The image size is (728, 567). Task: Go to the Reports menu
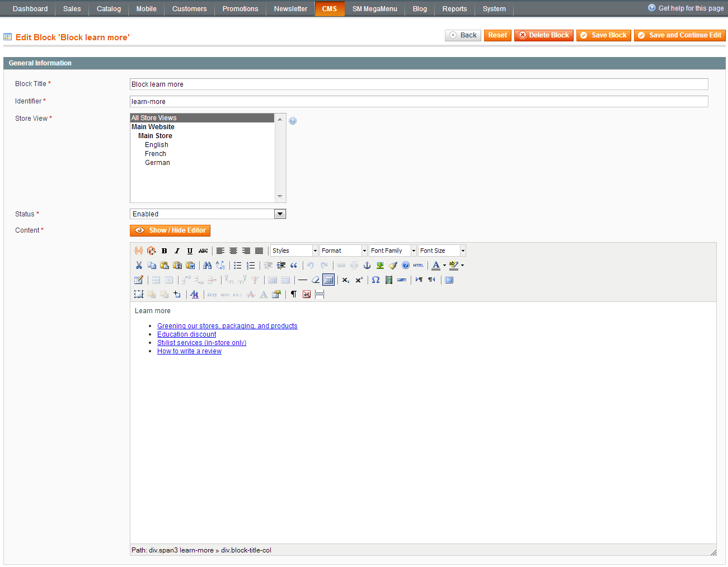(x=454, y=9)
